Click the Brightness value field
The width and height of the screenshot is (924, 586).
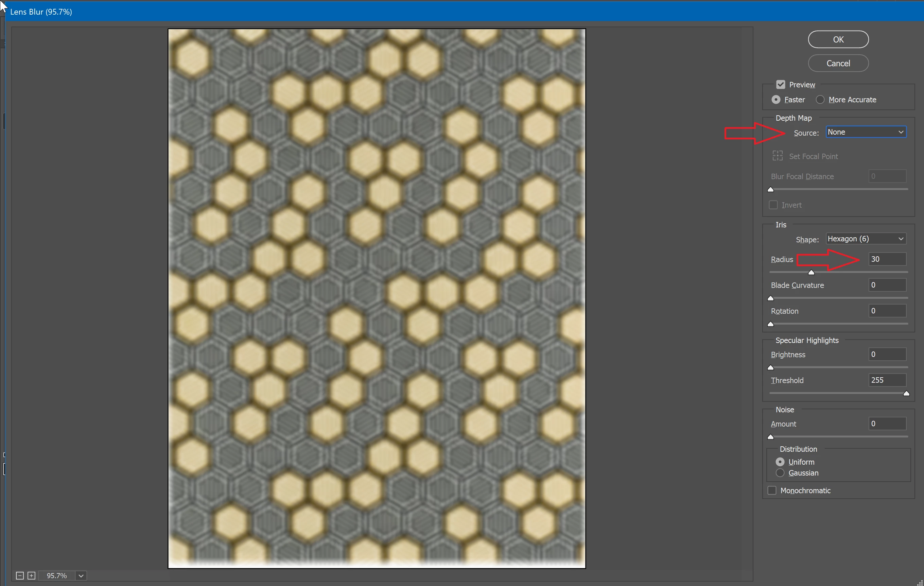point(887,354)
